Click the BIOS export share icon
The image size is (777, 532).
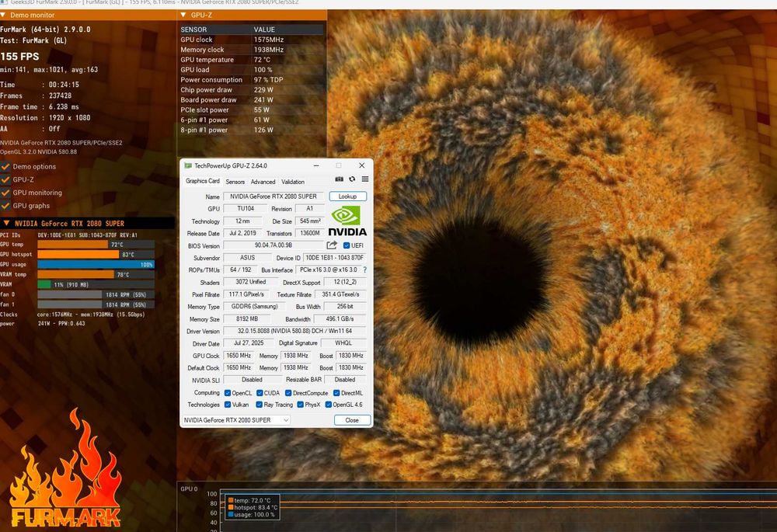[332, 245]
